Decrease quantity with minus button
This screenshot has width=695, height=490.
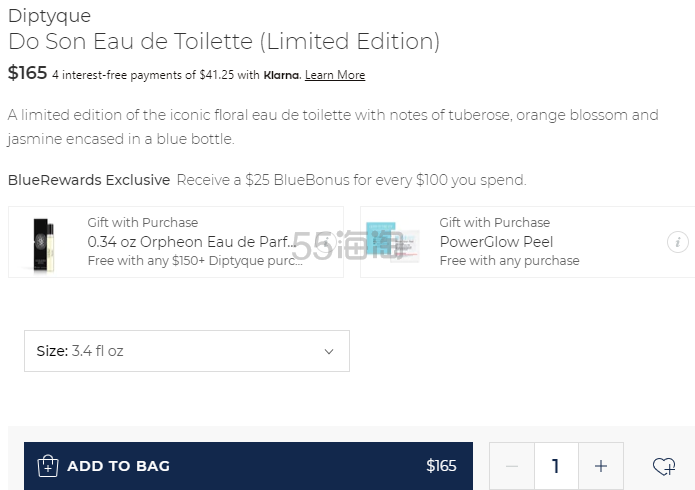[x=512, y=466]
